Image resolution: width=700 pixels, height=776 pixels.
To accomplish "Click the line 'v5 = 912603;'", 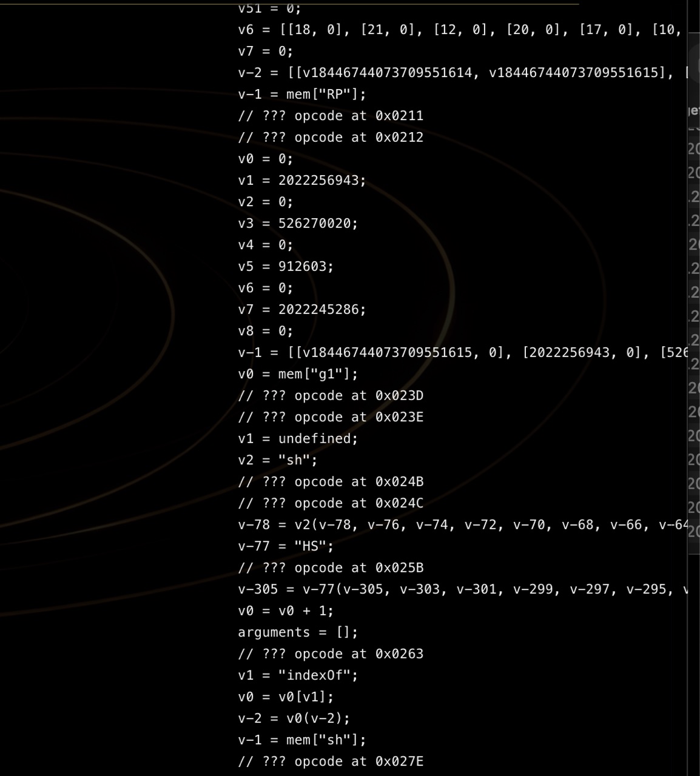I will pyautogui.click(x=286, y=267).
